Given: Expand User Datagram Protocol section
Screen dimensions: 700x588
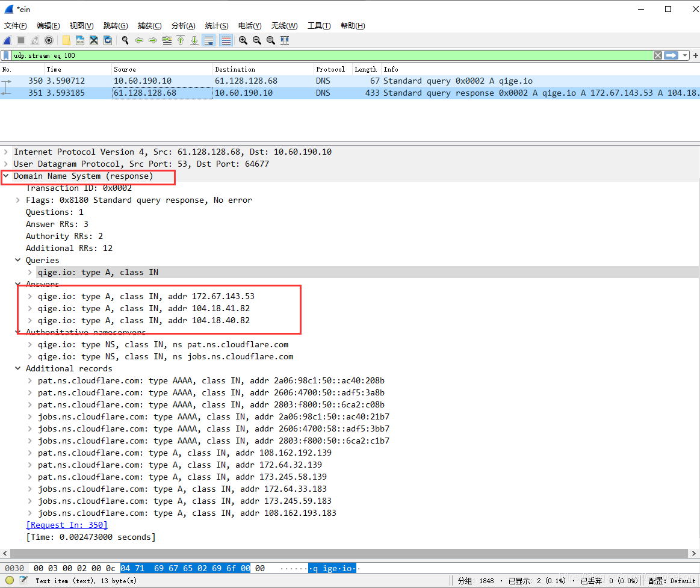Looking at the screenshot, I should 6,164.
